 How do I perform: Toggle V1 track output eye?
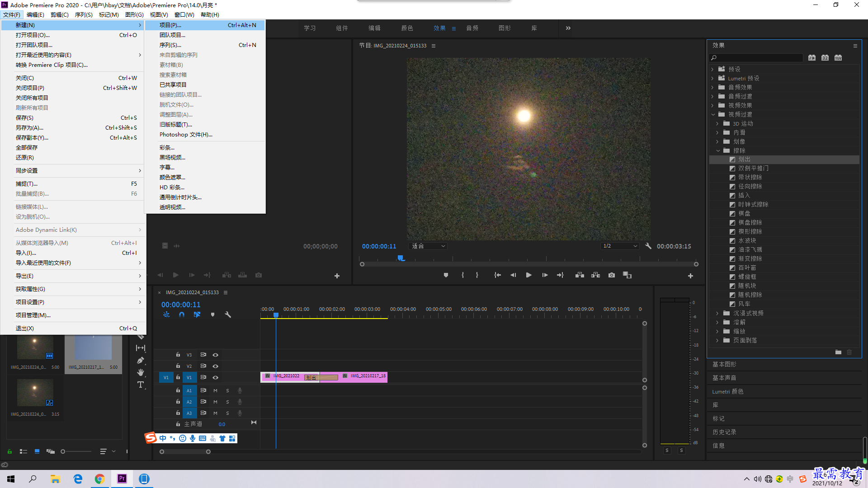216,378
